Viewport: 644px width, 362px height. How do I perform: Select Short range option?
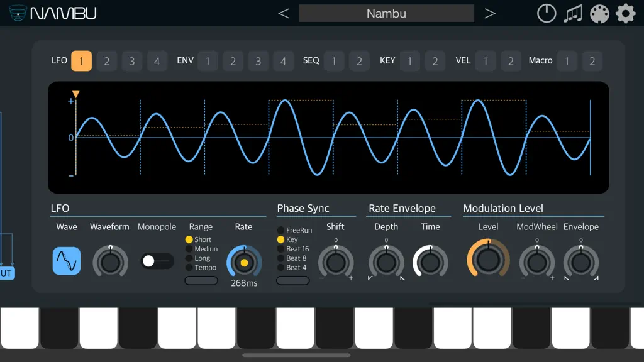(x=198, y=239)
